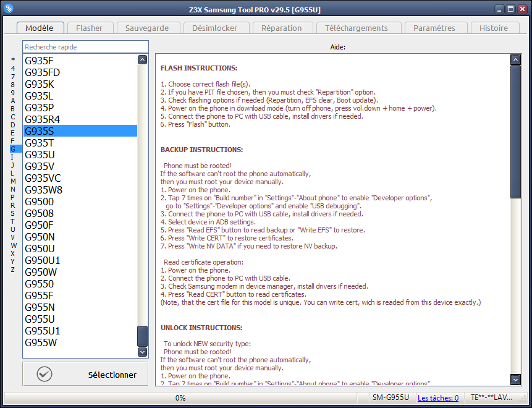Image resolution: width=532 pixels, height=408 pixels.
Task: Focus the Recherche rapide search field
Action: [85, 47]
